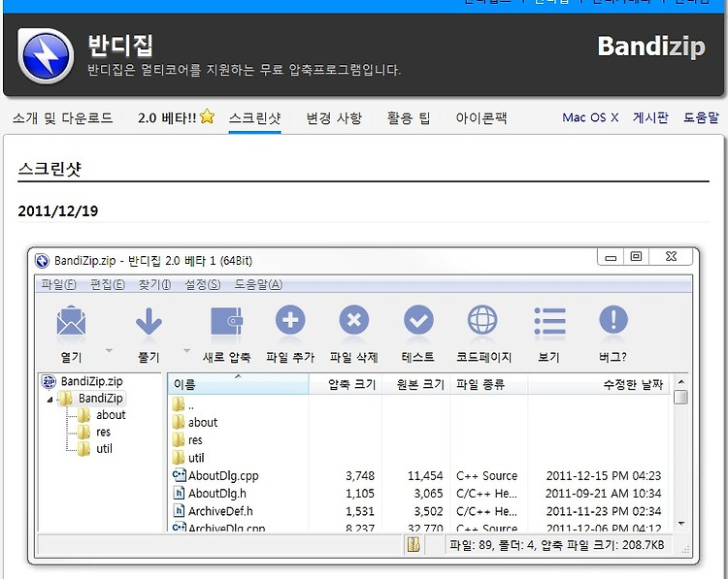728x579 pixels.
Task: Click the 11,454 original size value
Action: tap(425, 475)
